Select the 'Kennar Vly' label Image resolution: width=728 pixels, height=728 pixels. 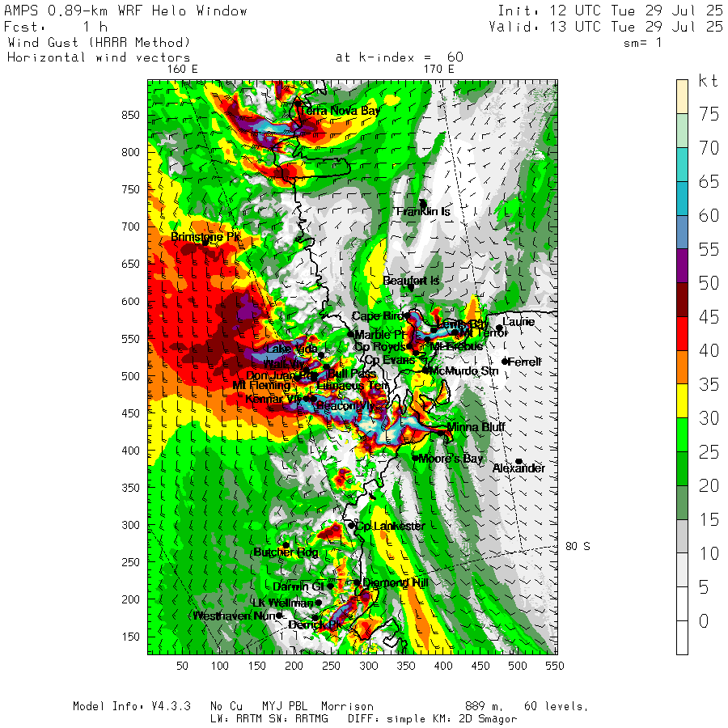273,400
